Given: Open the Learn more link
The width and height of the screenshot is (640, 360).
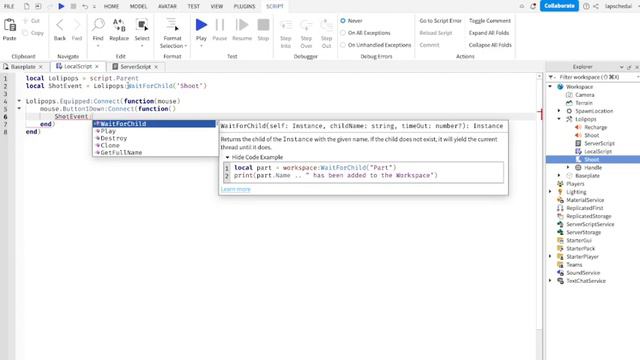Looking at the screenshot, I should click(x=236, y=189).
